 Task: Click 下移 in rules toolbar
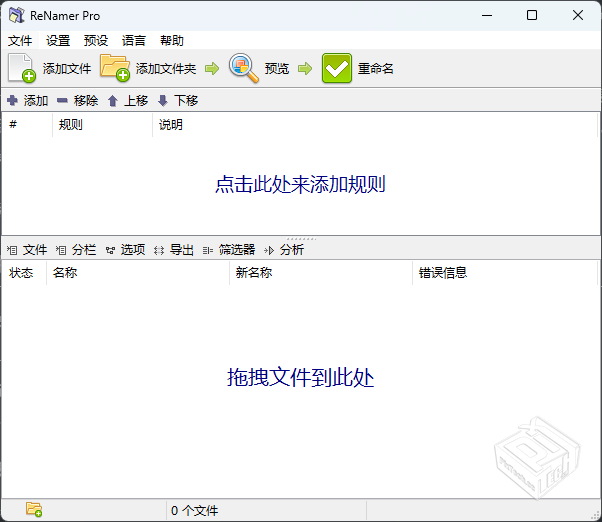186,101
